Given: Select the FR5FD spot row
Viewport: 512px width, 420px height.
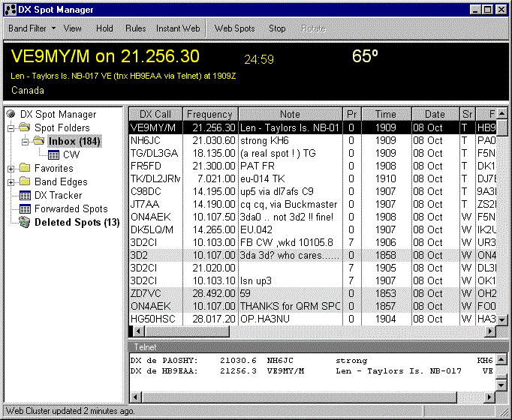Looking at the screenshot, I should [x=312, y=166].
